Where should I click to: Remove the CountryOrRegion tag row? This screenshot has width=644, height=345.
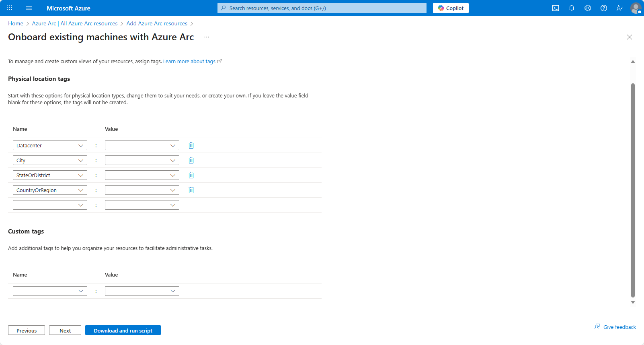point(191,190)
